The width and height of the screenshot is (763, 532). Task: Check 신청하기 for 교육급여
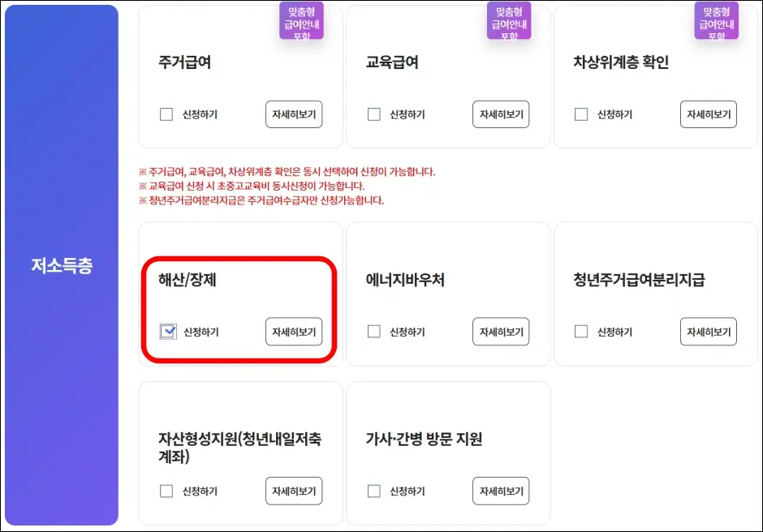373,114
